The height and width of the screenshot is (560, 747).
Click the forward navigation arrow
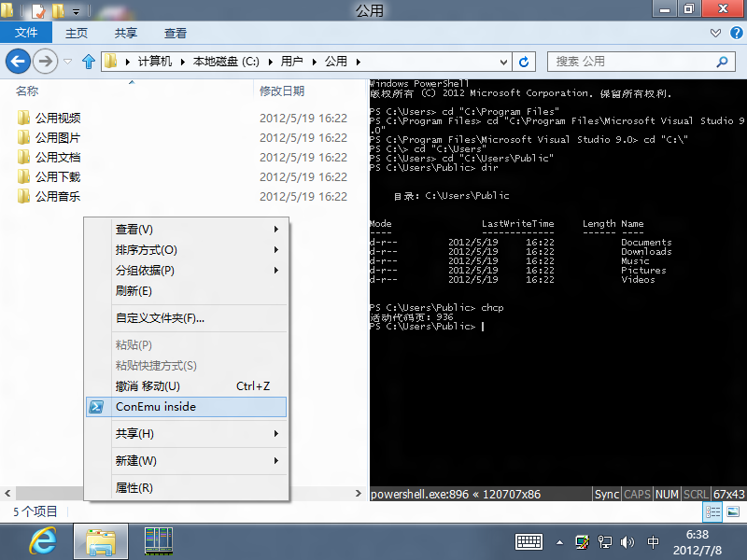point(45,62)
